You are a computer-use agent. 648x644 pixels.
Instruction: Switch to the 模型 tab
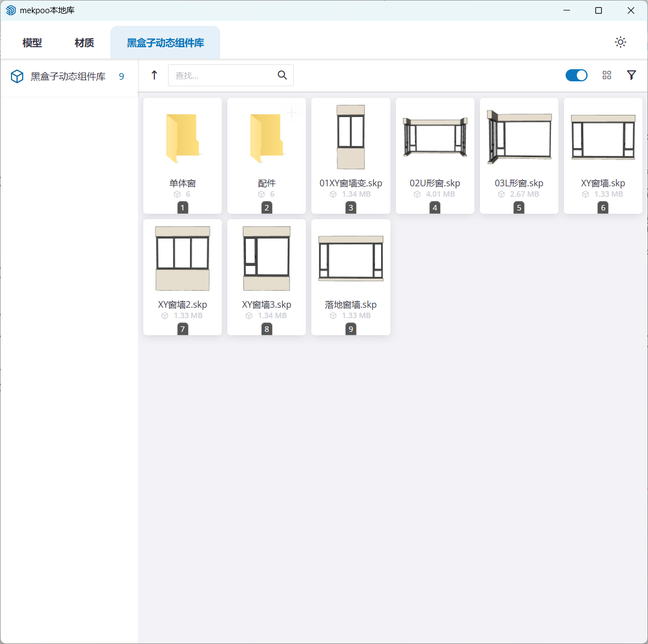tap(32, 43)
